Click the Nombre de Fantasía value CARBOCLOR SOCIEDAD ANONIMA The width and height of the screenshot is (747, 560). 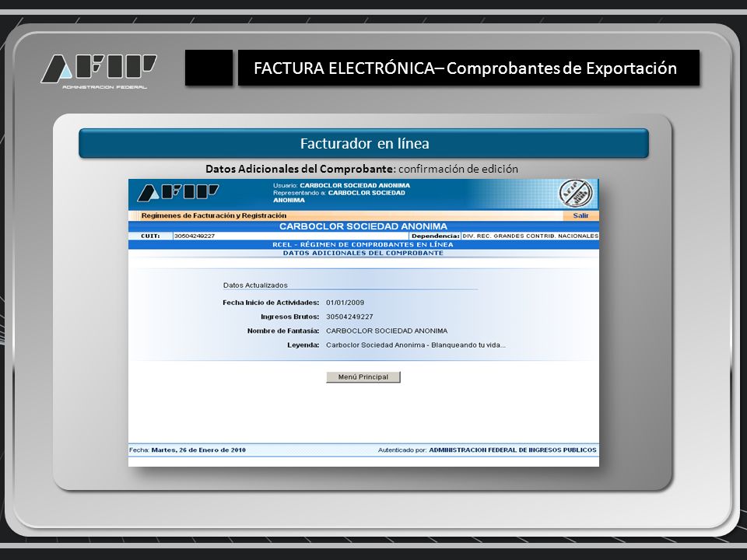pos(387,331)
